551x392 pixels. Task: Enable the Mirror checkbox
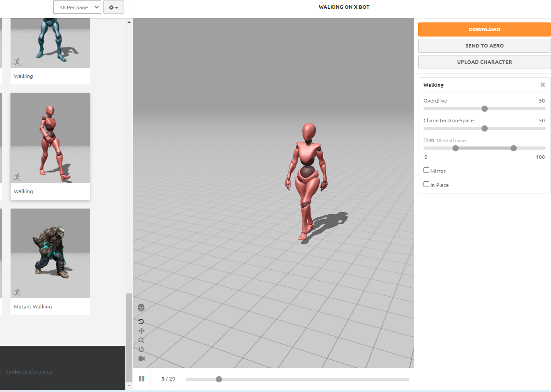click(x=426, y=170)
